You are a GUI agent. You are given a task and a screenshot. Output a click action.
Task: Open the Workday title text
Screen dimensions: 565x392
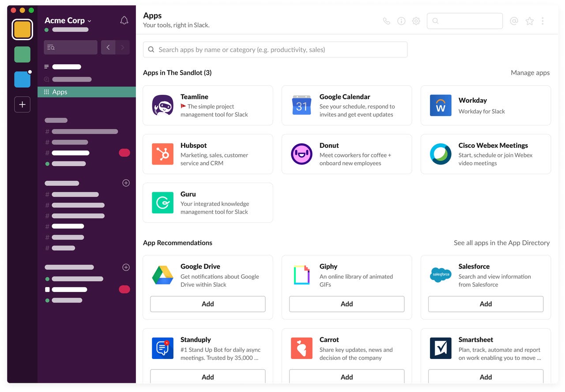[473, 101]
